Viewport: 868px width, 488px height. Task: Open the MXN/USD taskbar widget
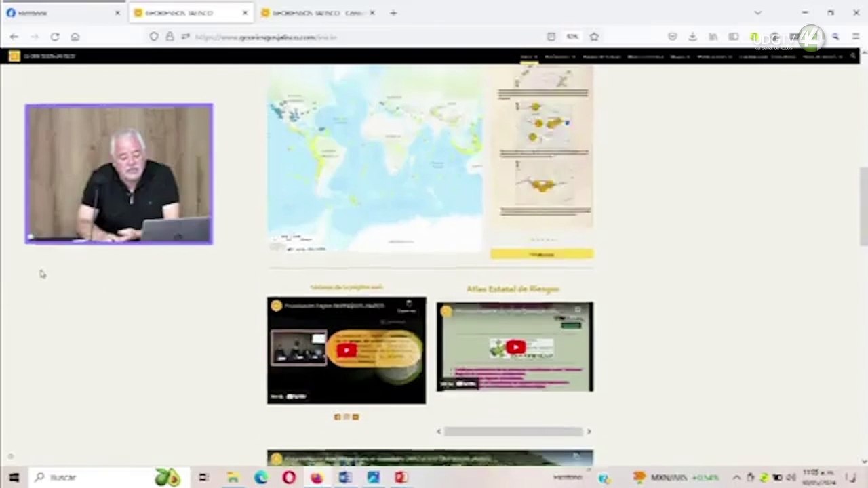pyautogui.click(x=676, y=478)
